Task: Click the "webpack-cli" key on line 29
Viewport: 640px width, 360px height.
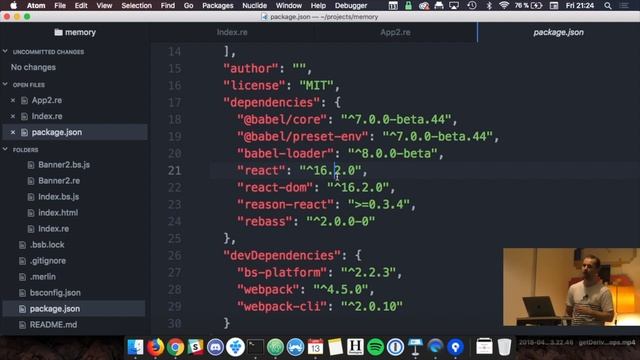Action: tap(282, 306)
